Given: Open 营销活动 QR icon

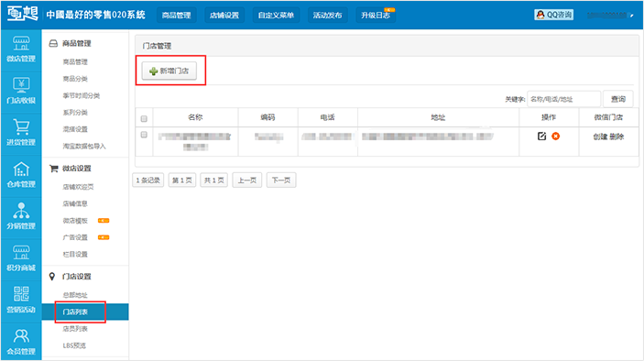Looking at the screenshot, I should 21,301.
